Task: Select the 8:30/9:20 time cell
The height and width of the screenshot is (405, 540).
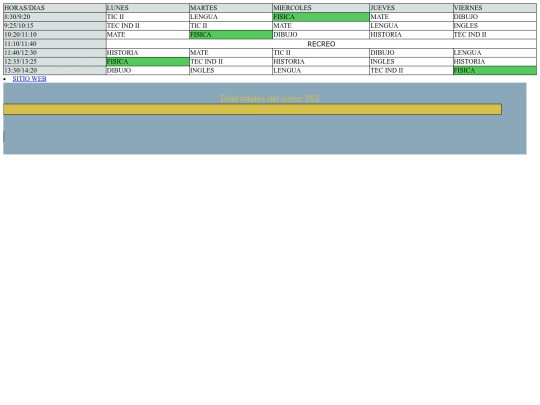Action: [x=55, y=17]
